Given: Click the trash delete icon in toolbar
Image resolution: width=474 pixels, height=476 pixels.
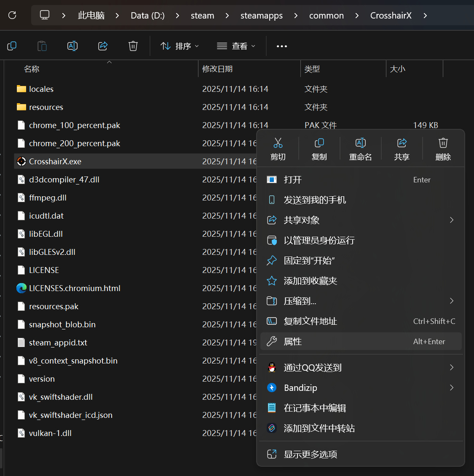Looking at the screenshot, I should (133, 46).
